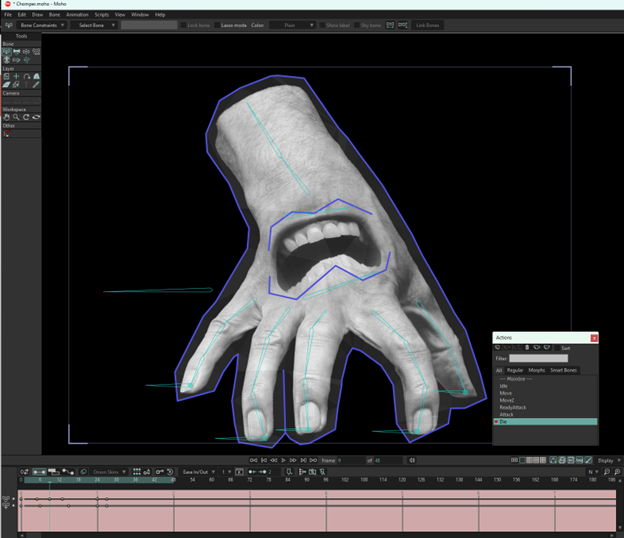Open the N dropdown on timeline
Viewport: 624px width, 538px height.
[593, 472]
